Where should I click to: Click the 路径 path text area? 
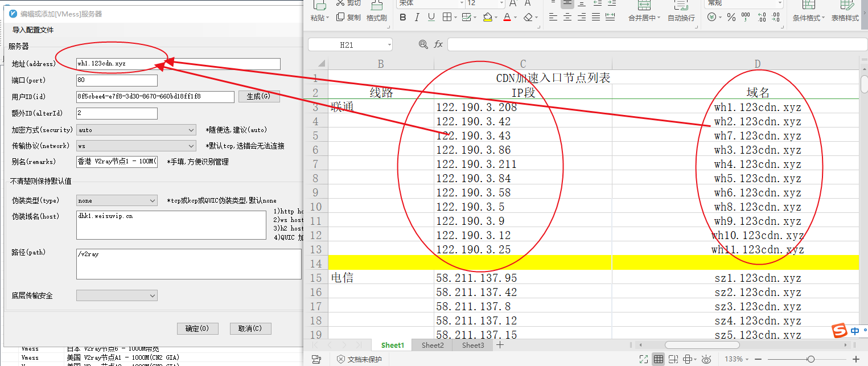point(189,264)
